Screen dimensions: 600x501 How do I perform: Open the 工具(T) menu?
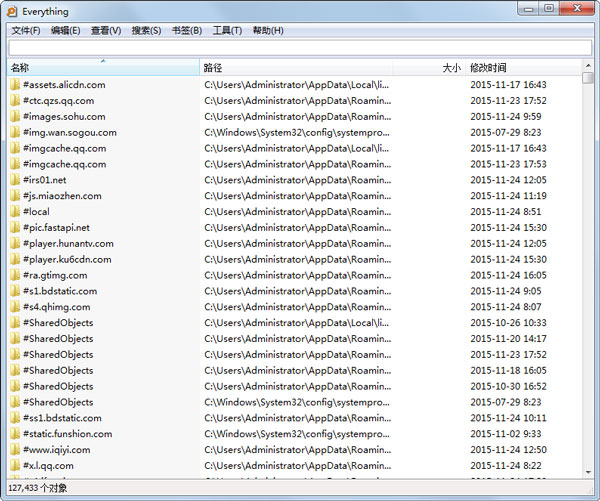click(x=227, y=31)
